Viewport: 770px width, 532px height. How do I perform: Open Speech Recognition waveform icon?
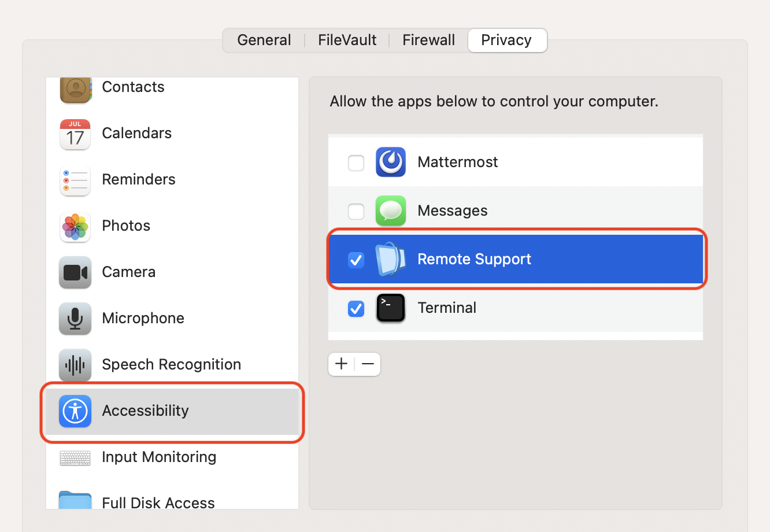click(x=75, y=365)
